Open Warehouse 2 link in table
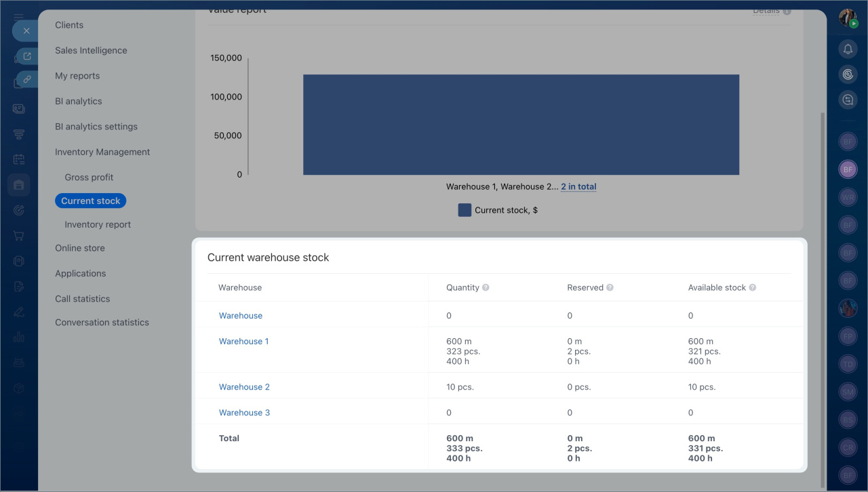 point(244,387)
